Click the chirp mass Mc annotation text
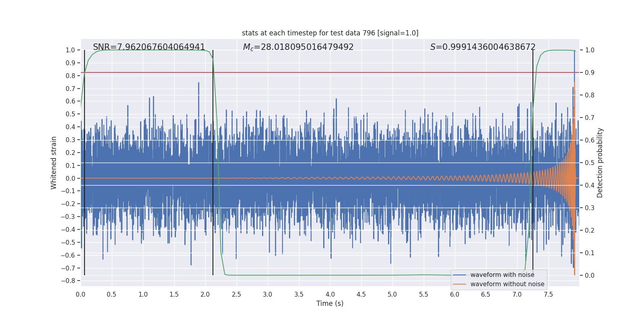Image resolution: width=644 pixels, height=322 pixels. [x=298, y=47]
